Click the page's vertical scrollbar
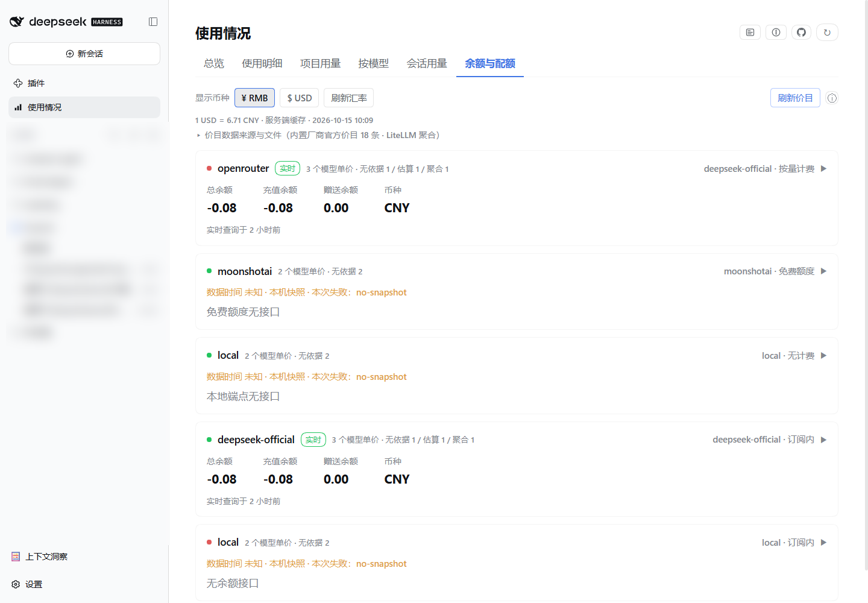Viewport: 868px width, 603px height. point(866,285)
